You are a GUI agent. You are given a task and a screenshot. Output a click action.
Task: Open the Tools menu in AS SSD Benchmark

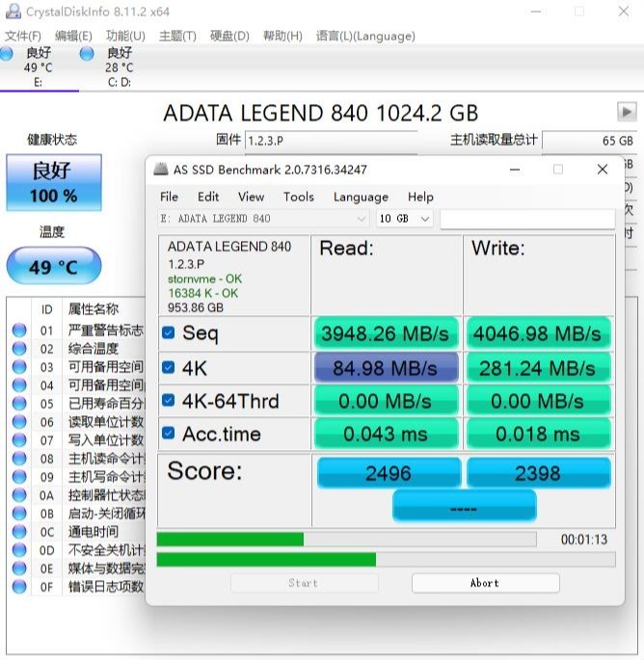(299, 197)
